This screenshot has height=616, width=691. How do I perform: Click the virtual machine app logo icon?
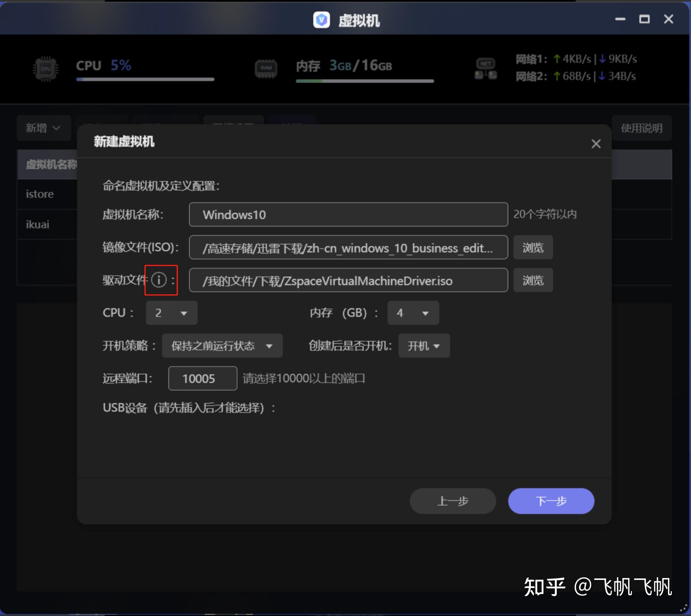[x=322, y=20]
